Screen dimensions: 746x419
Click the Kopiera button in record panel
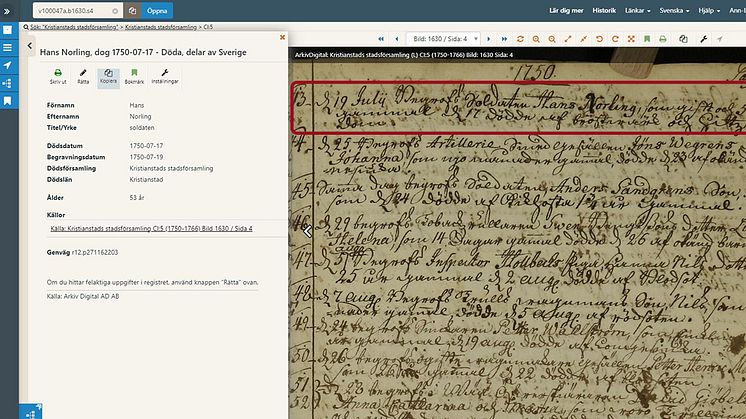tap(108, 77)
